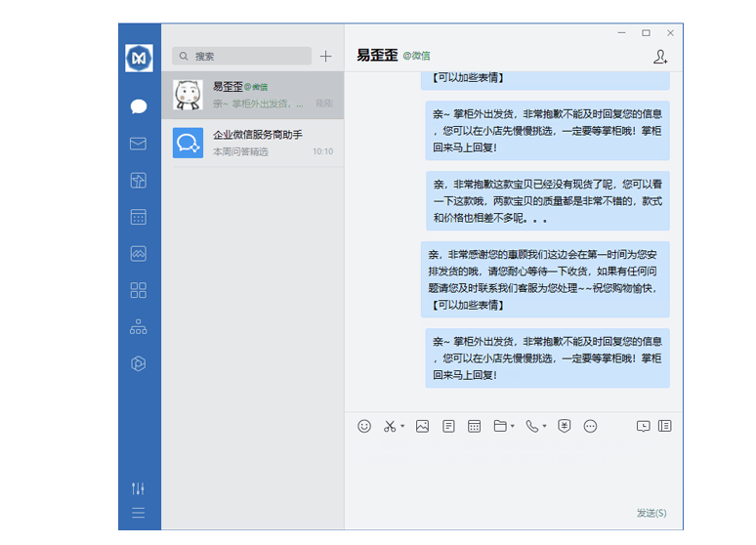Image resolution: width=756 pixels, height=545 pixels.
Task: Close the chat window
Action: (x=670, y=33)
